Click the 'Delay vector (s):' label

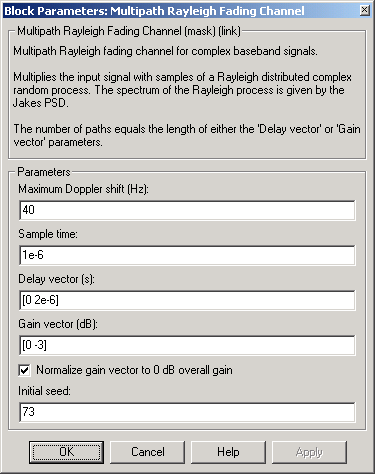[x=56, y=279]
